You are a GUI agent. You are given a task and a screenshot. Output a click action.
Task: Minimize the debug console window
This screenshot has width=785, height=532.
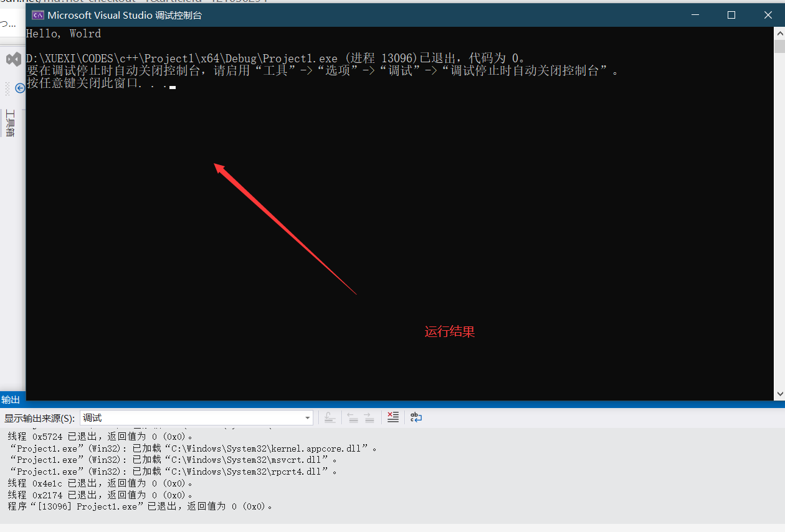click(x=696, y=15)
